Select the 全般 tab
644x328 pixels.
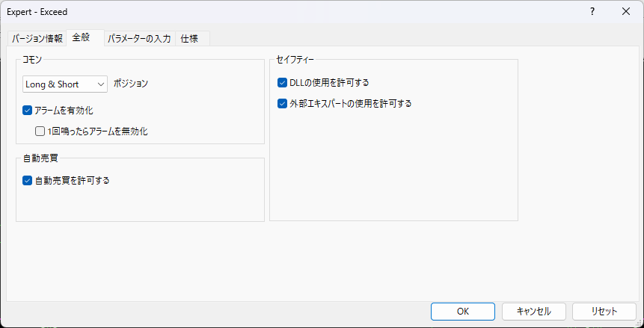[85, 38]
